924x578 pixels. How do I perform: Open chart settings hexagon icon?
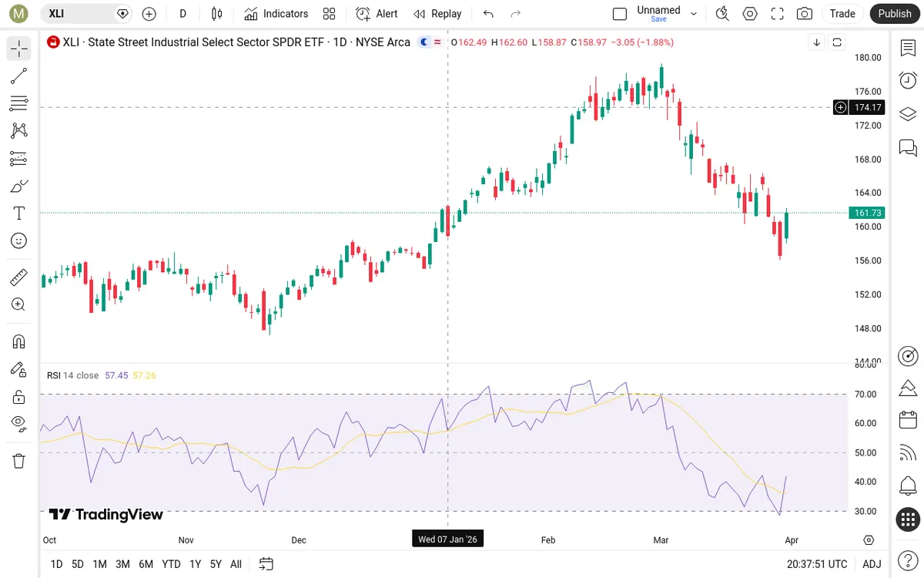(x=750, y=14)
